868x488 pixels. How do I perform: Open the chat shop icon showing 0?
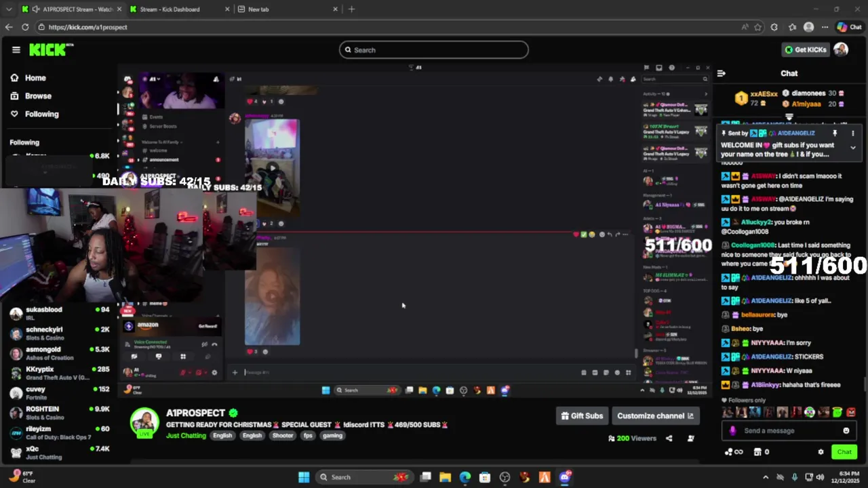[762, 452]
